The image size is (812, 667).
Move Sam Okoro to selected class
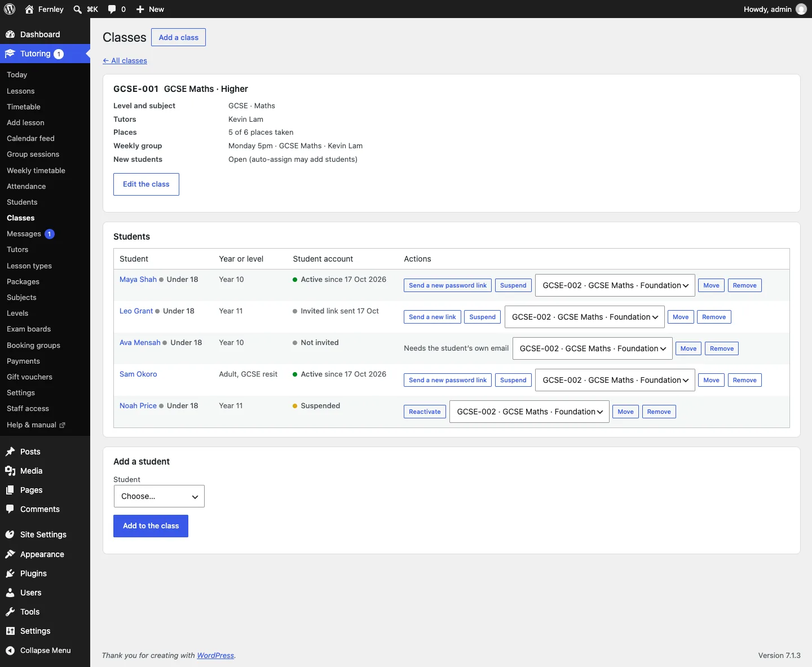pos(712,380)
